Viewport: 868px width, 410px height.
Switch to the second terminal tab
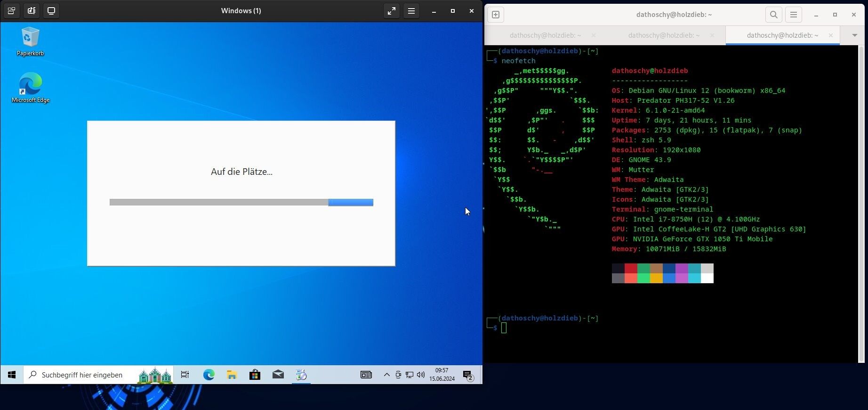pos(664,35)
